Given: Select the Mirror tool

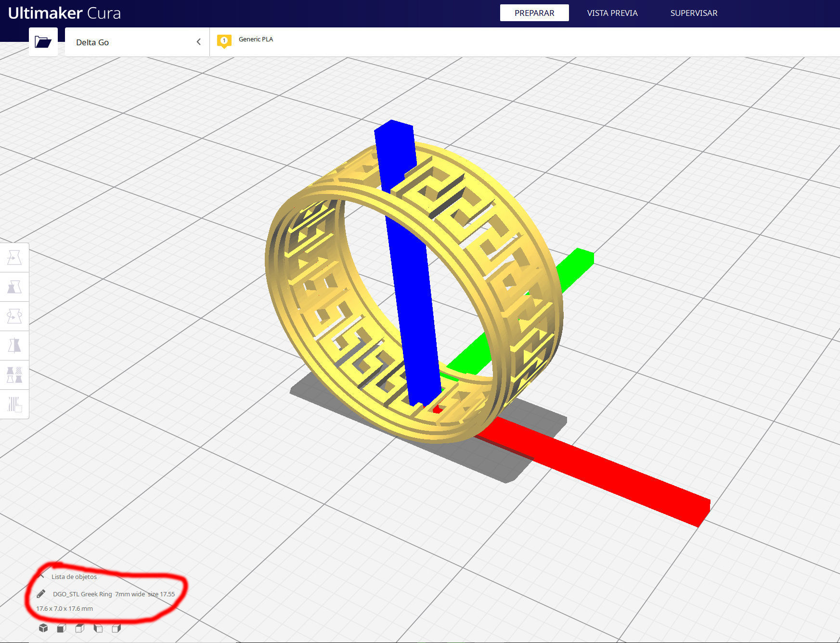Looking at the screenshot, I should [x=14, y=346].
